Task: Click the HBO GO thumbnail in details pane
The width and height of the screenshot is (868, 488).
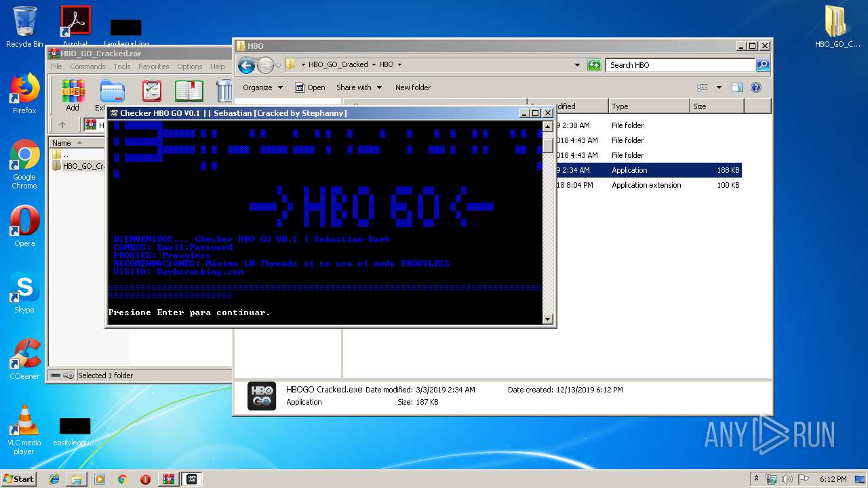Action: point(262,396)
